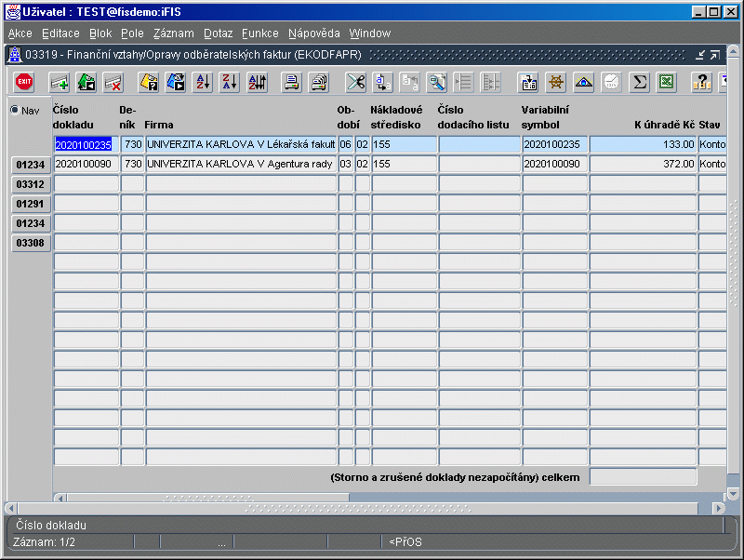Click the sigma sum icon
Screen dimensions: 744x560
[x=640, y=82]
